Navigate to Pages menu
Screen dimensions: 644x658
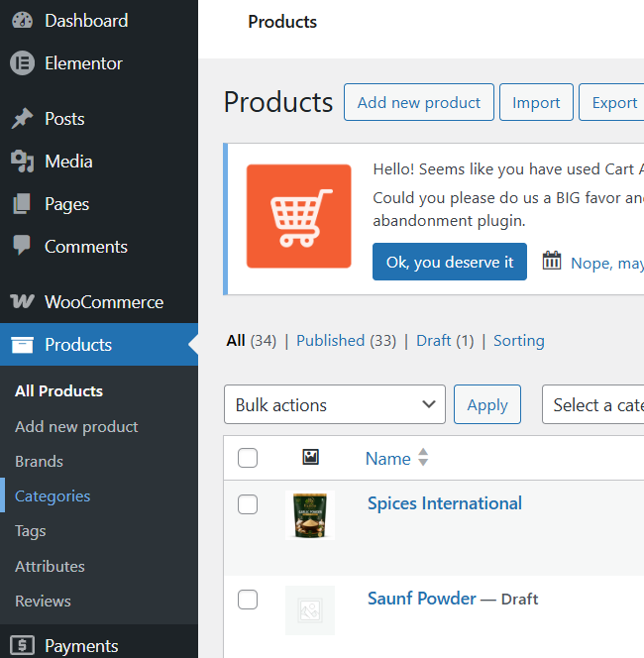click(x=99, y=204)
